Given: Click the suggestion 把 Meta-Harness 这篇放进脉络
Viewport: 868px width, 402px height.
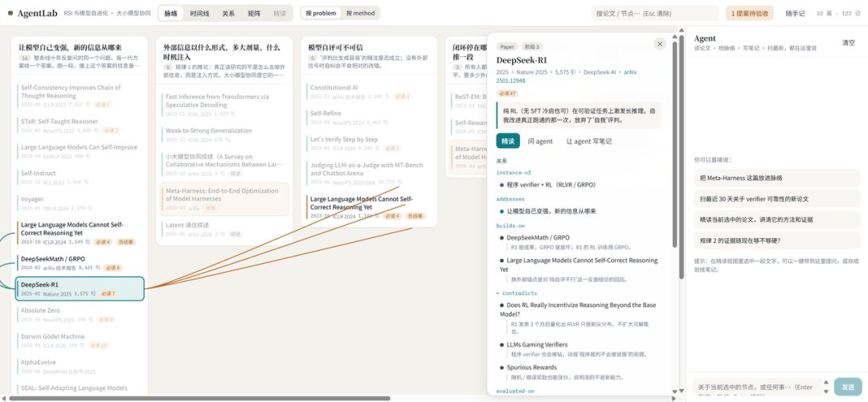Looking at the screenshot, I should [776, 178].
